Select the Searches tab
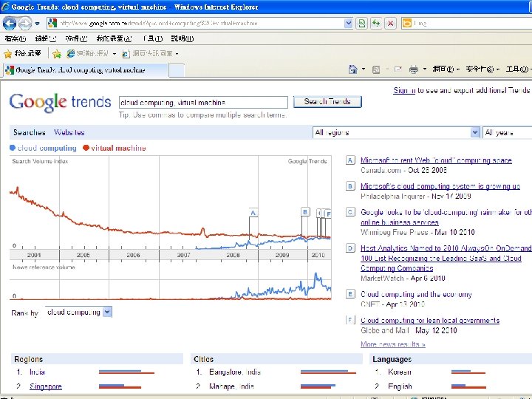Image resolution: width=532 pixels, height=399 pixels. (29, 133)
